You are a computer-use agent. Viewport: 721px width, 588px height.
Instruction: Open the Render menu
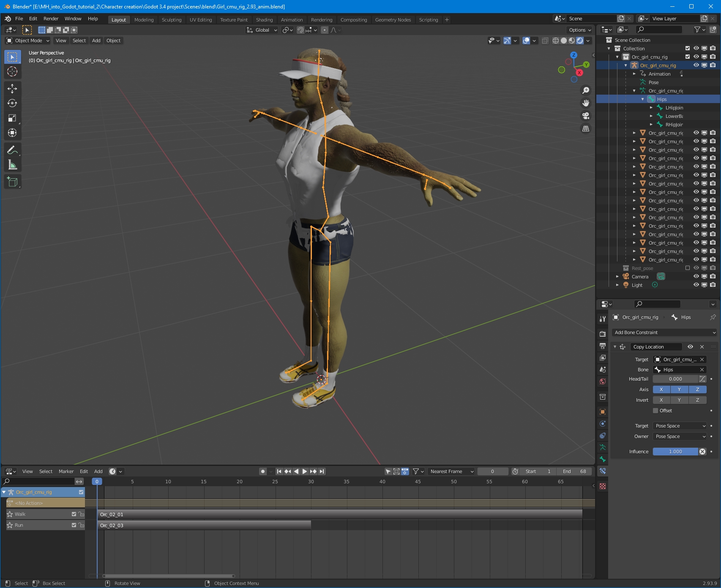click(51, 19)
